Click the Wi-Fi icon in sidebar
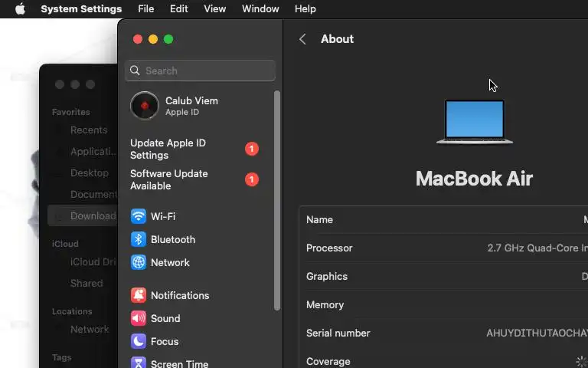Viewport: 588px width, 368px height. point(139,216)
